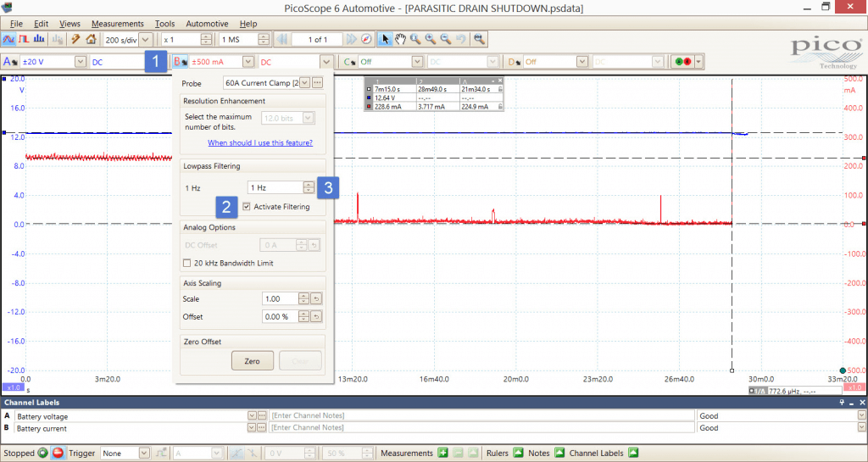The height and width of the screenshot is (462, 868).
Task: Click the red Stop capture button
Action: coord(58,454)
